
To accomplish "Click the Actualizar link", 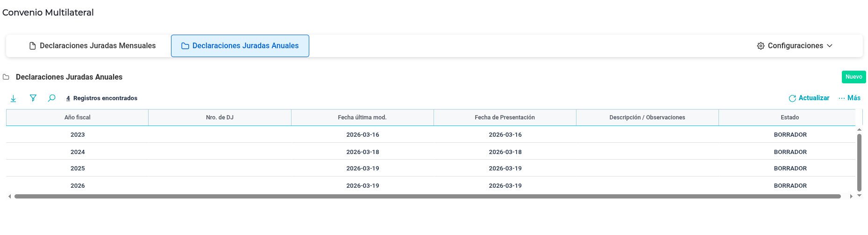I will click(x=814, y=98).
